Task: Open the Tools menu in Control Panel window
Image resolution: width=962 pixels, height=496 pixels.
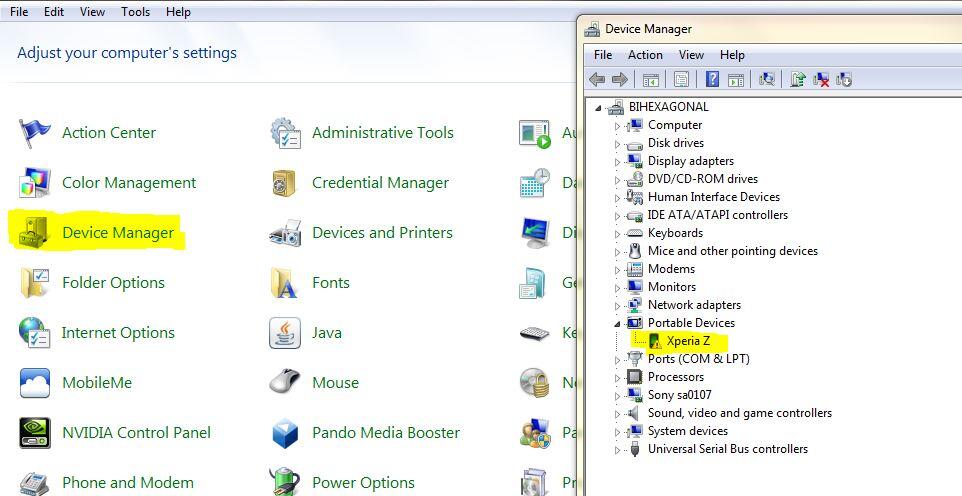Action: 136,12
